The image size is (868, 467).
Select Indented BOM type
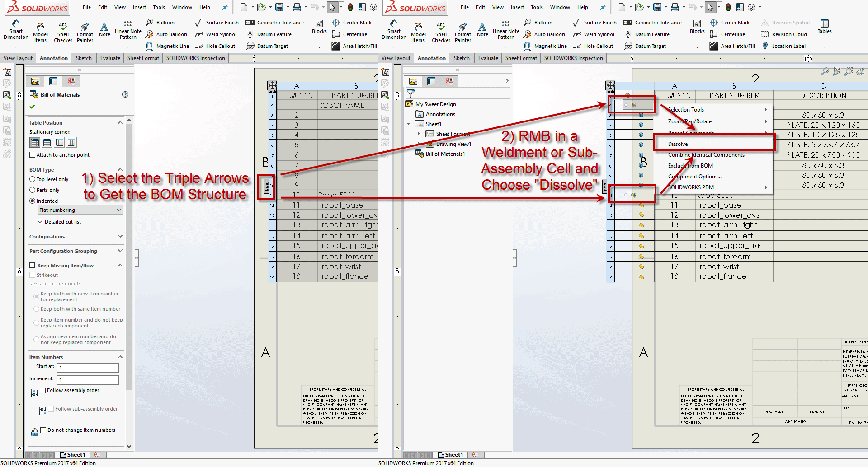32,201
